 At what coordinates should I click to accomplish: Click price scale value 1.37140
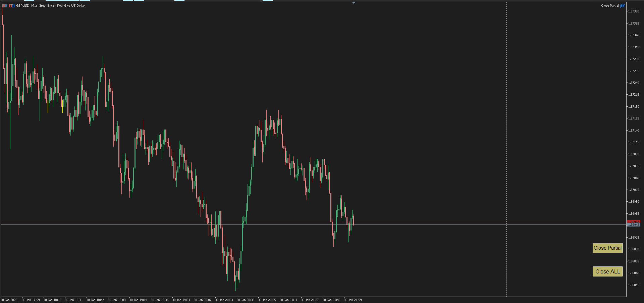point(634,131)
